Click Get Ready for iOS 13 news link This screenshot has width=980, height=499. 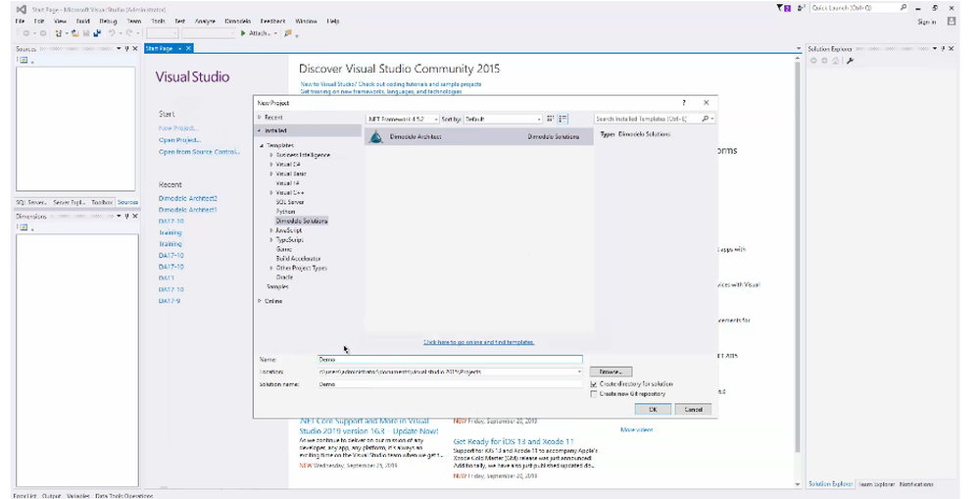514,441
